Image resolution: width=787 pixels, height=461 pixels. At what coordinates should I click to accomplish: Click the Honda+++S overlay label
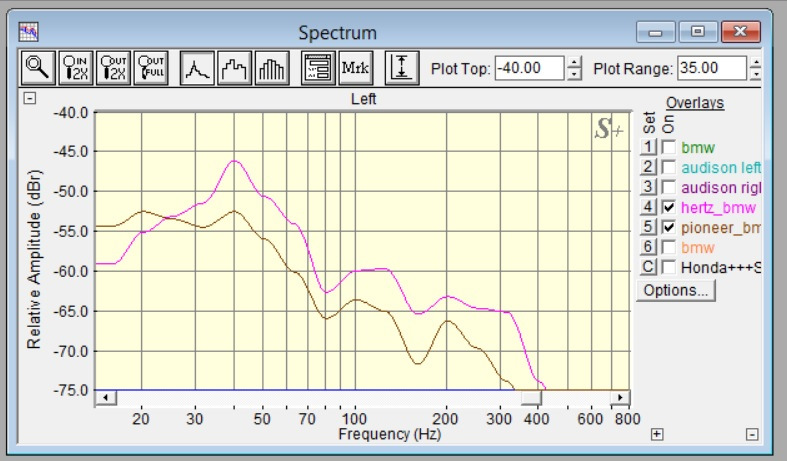(x=721, y=268)
